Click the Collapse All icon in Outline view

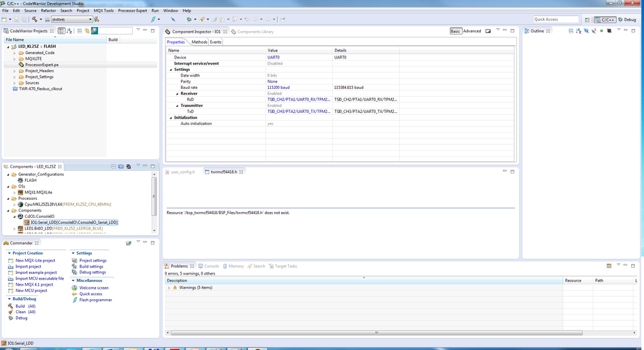571,31
